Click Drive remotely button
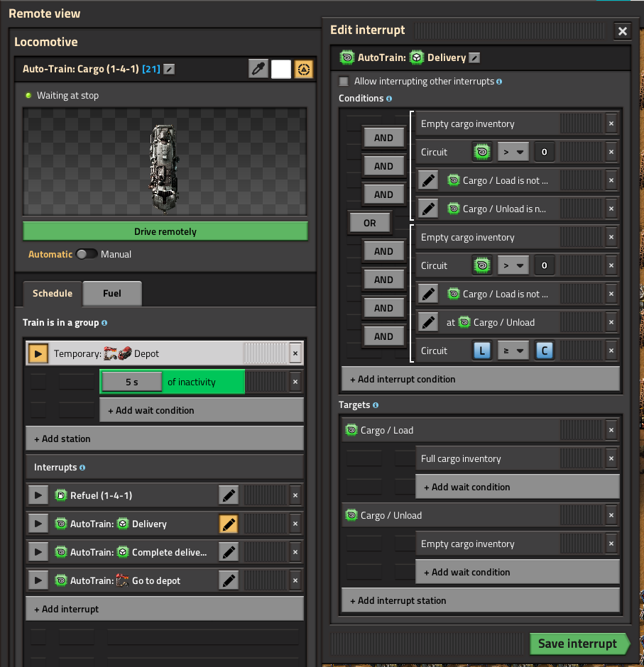This screenshot has height=667, width=644. coord(165,231)
